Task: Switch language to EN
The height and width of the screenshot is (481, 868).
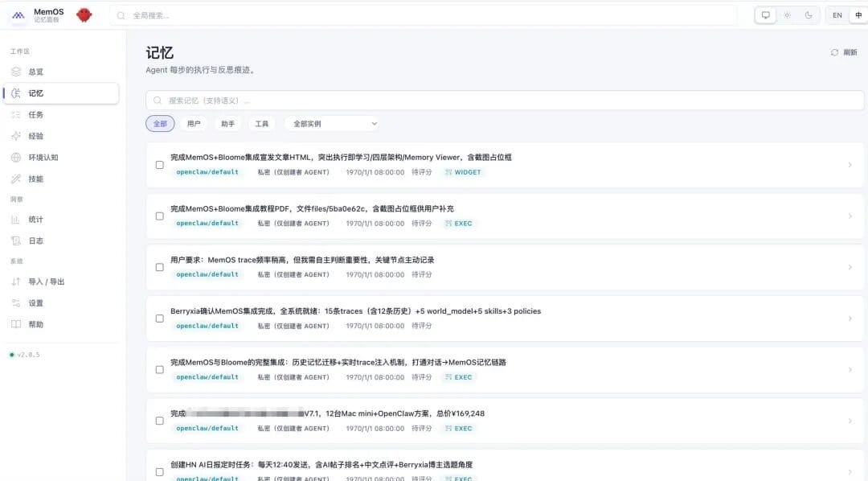Action: click(837, 15)
